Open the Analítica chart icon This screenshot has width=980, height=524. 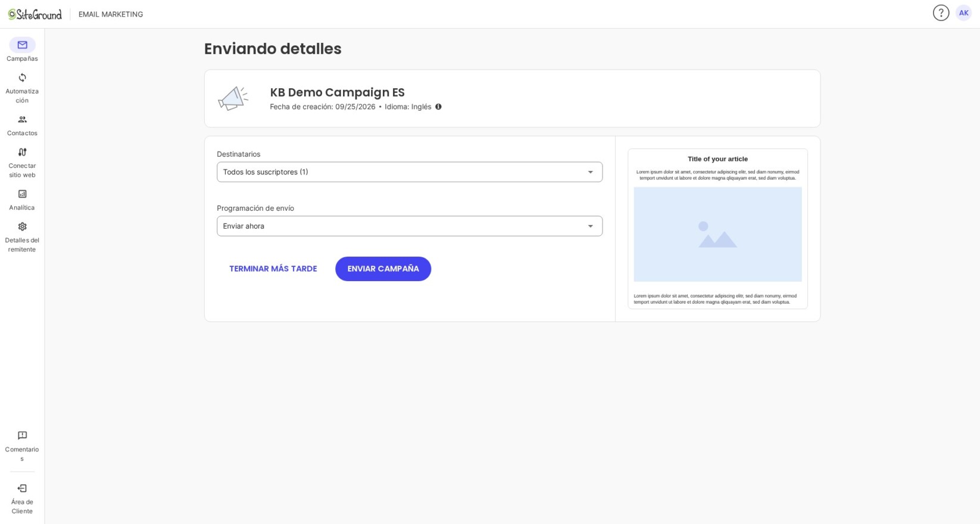pyautogui.click(x=22, y=194)
